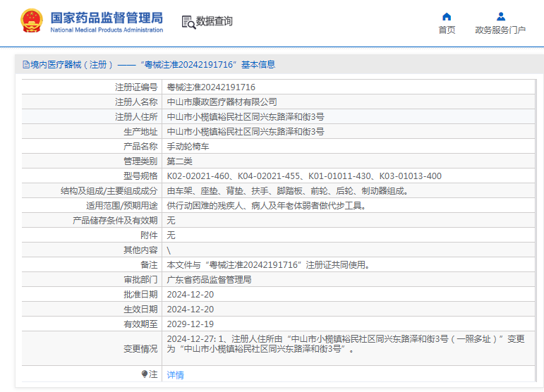Click the 型号规格 label
Viewport: 544px width, 392px height.
click(x=140, y=176)
